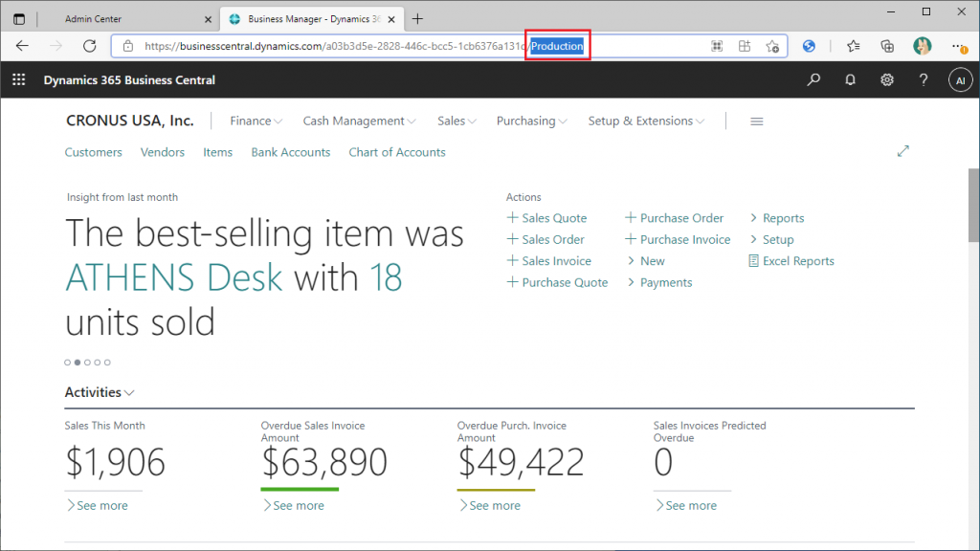
Task: Open the Customers list
Action: click(94, 152)
